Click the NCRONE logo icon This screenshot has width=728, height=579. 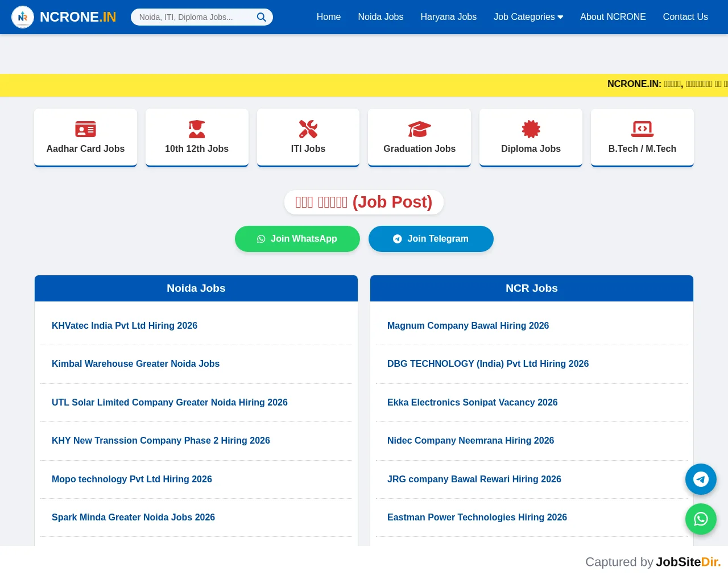tap(23, 17)
